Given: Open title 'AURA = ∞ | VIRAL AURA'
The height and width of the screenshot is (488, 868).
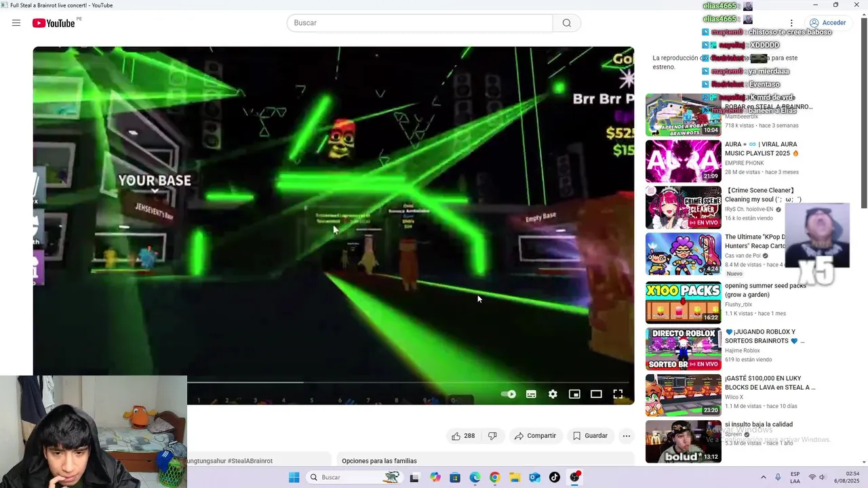Looking at the screenshot, I should [762, 148].
